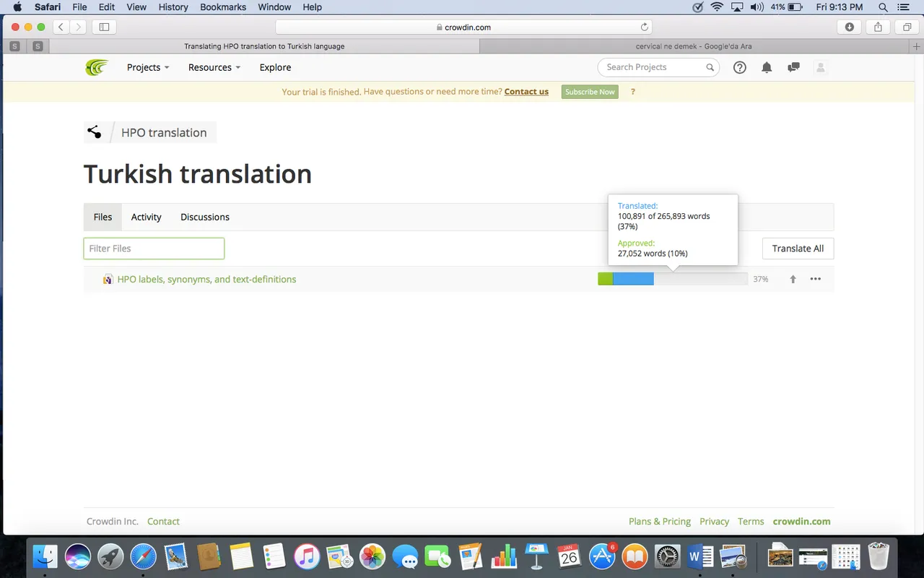
Task: Switch to the Activity tab
Action: 147,217
